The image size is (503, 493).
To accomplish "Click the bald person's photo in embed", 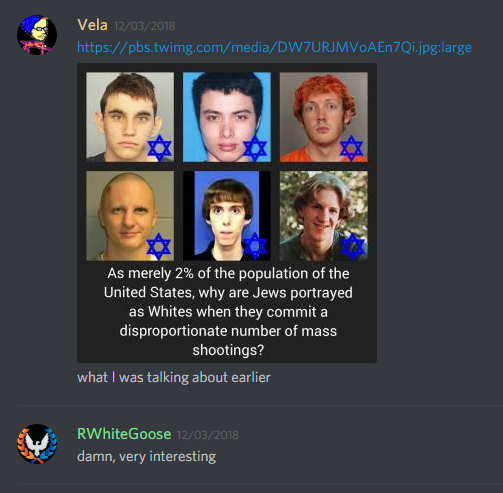I will pyautogui.click(x=130, y=216).
